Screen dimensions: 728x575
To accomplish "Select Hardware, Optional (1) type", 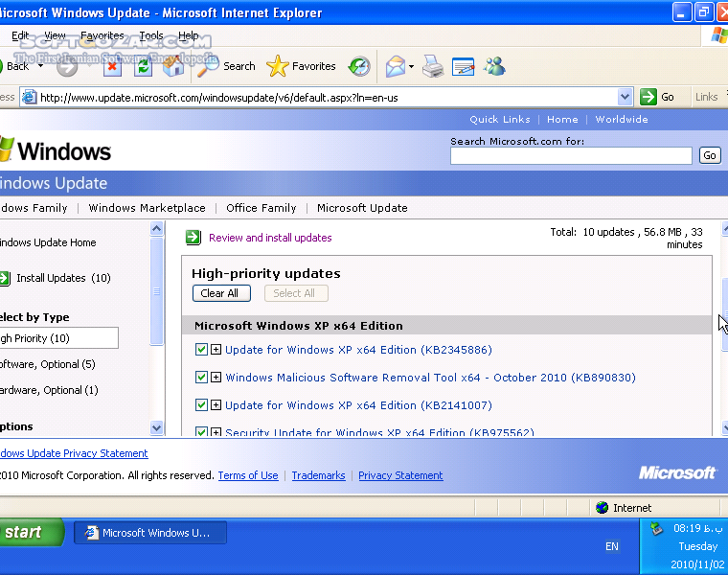I will [49, 390].
